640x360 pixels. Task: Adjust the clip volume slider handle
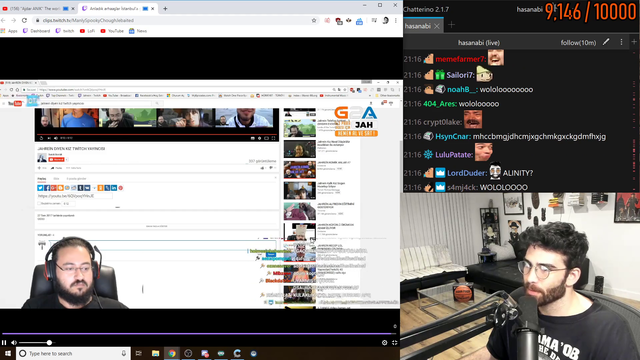point(49,342)
